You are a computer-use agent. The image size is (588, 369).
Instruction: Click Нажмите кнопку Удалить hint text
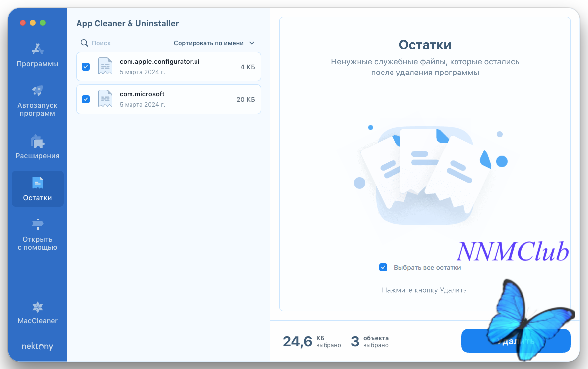[424, 290]
